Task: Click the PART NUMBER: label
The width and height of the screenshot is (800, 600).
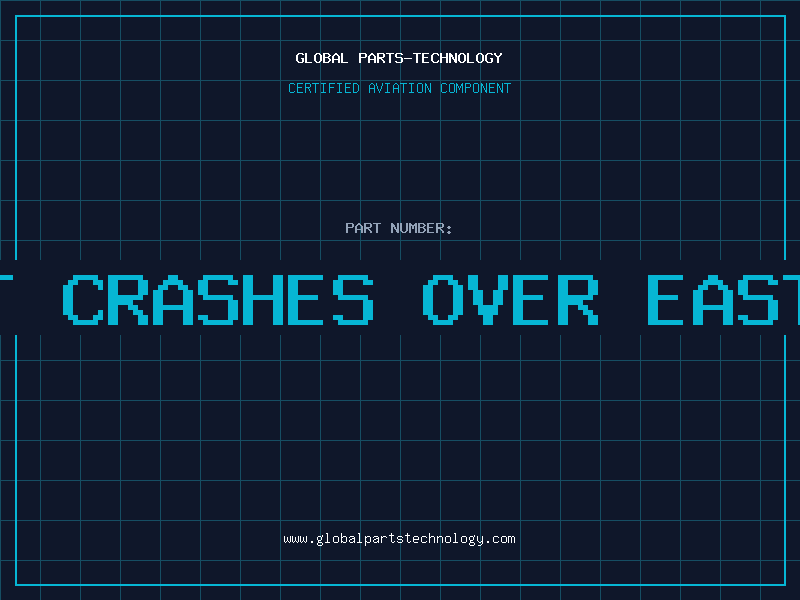Action: 399,228
